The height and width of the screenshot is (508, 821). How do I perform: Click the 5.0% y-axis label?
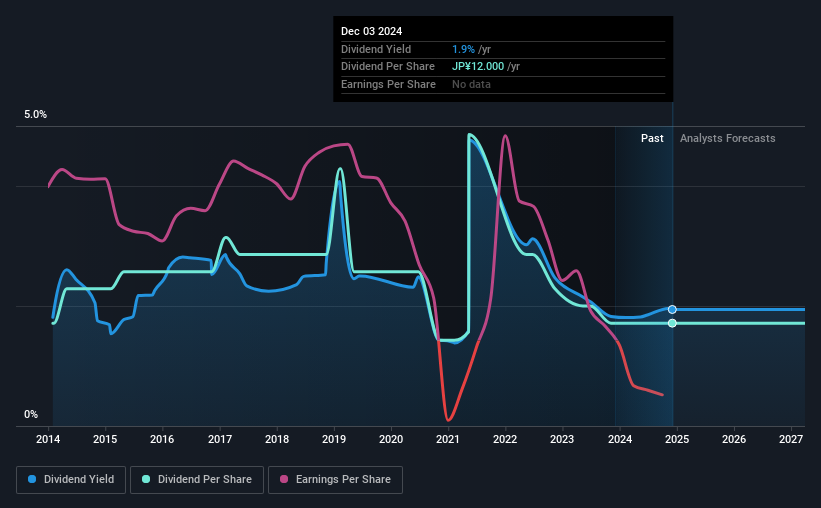[35, 114]
